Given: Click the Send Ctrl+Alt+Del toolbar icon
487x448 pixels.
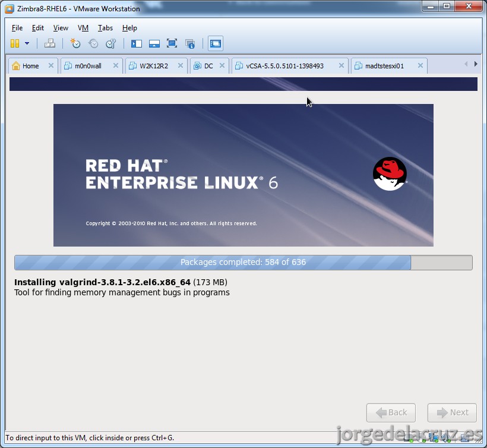Looking at the screenshot, I should coord(50,43).
